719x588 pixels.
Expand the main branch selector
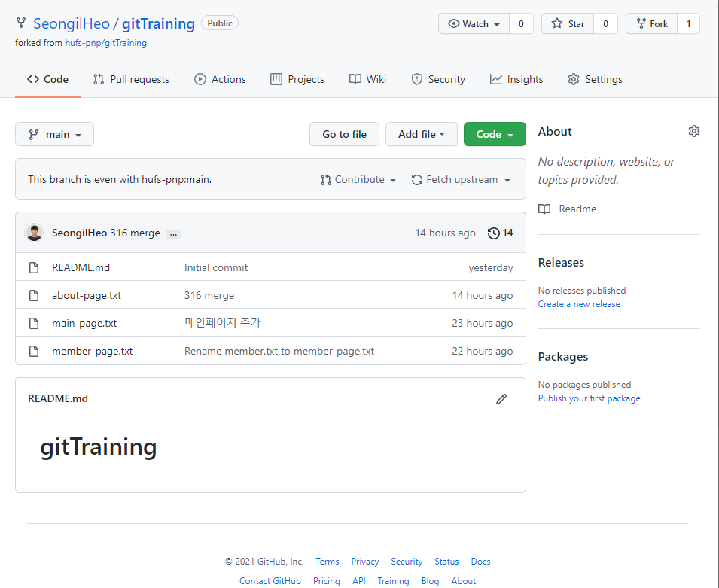tap(54, 134)
